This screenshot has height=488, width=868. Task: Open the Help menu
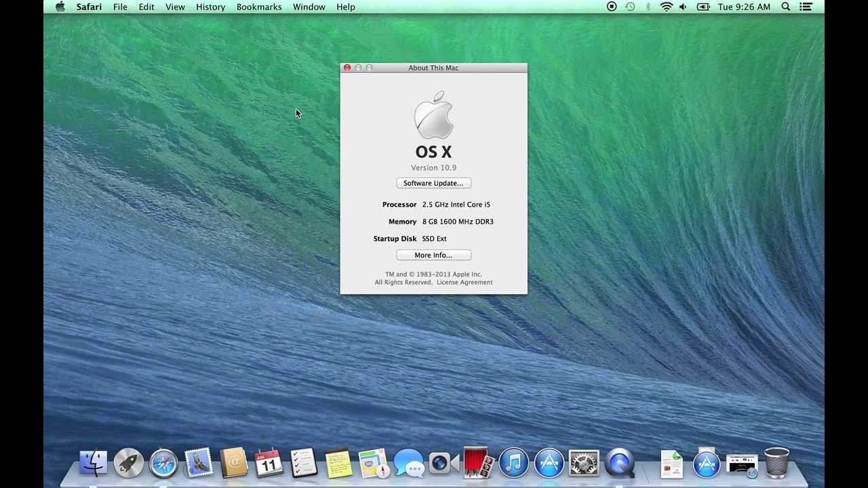346,7
